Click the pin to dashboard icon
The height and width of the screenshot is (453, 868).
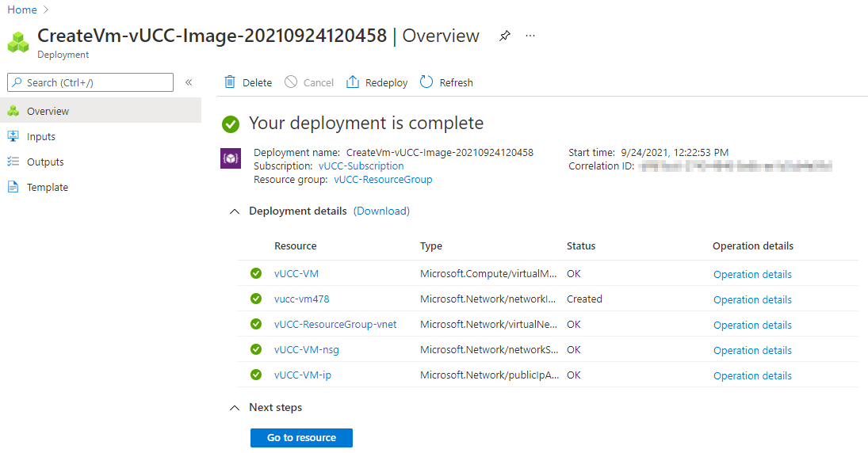[x=504, y=36]
